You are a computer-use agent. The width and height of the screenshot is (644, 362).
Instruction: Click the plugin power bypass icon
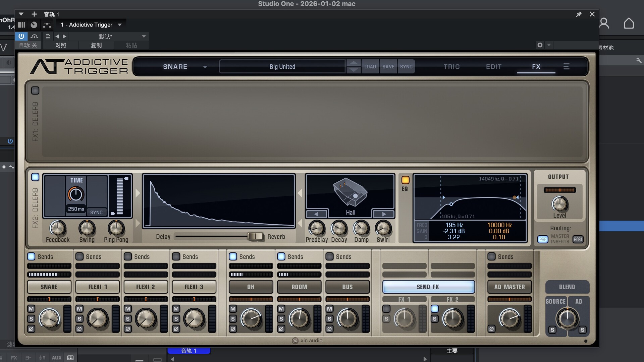coord(21,36)
